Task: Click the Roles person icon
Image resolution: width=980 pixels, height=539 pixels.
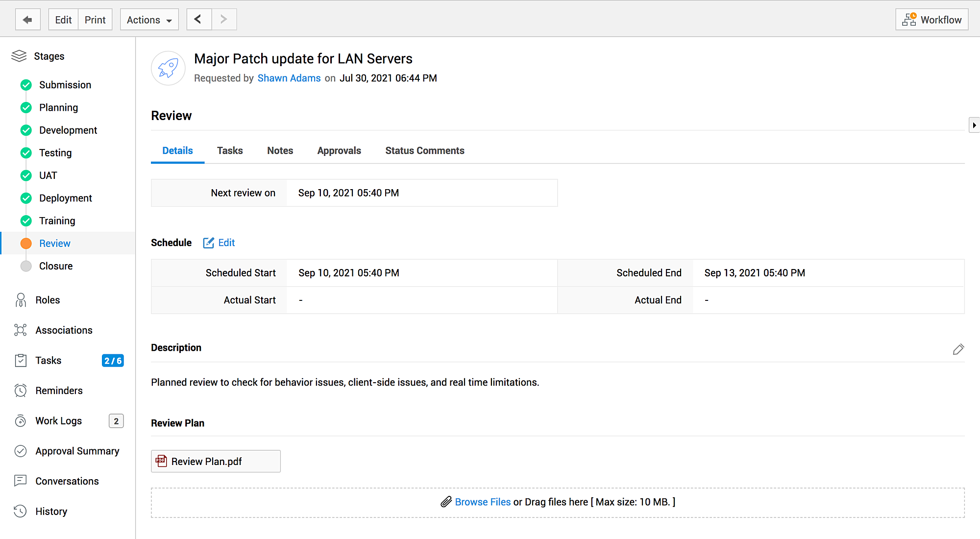Action: 21,300
